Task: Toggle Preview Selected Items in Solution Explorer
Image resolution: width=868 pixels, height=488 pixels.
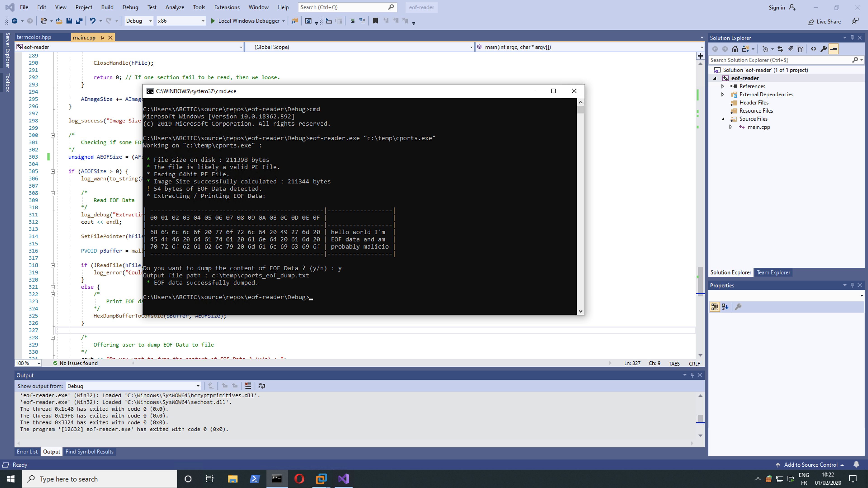Action: pos(833,49)
